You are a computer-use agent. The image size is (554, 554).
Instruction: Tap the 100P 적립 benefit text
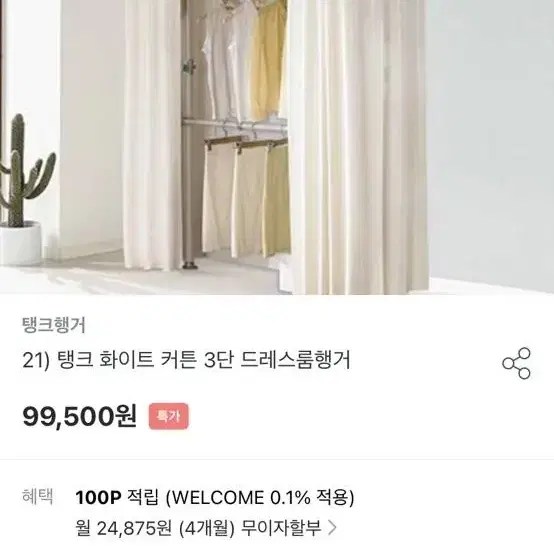click(116, 497)
